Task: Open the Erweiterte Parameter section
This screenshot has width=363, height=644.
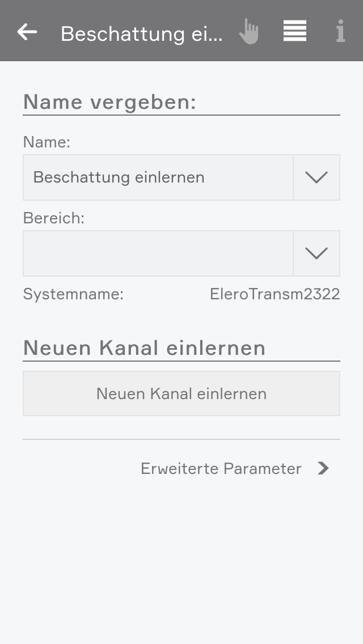Action: click(x=221, y=469)
